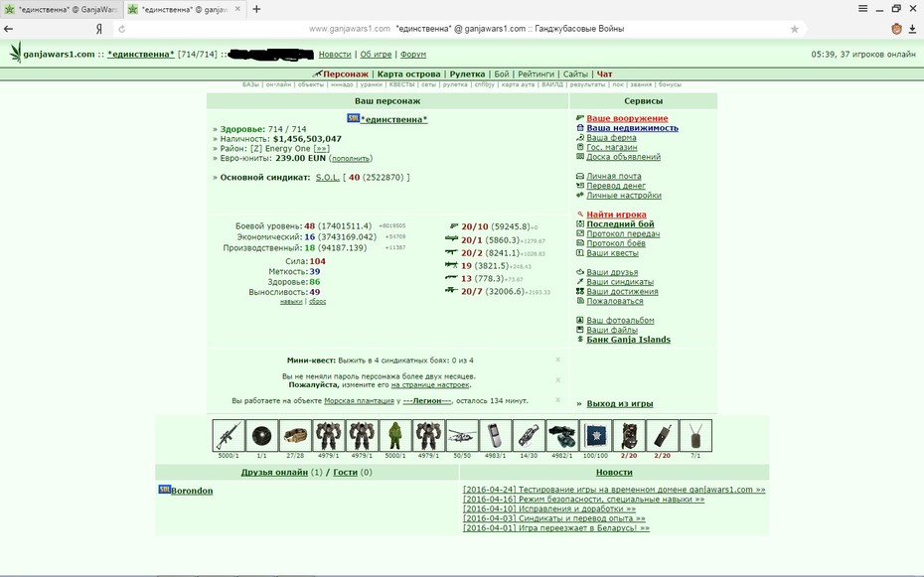924x577 pixels.
Task: Click Выход из игры link
Action: click(620, 404)
